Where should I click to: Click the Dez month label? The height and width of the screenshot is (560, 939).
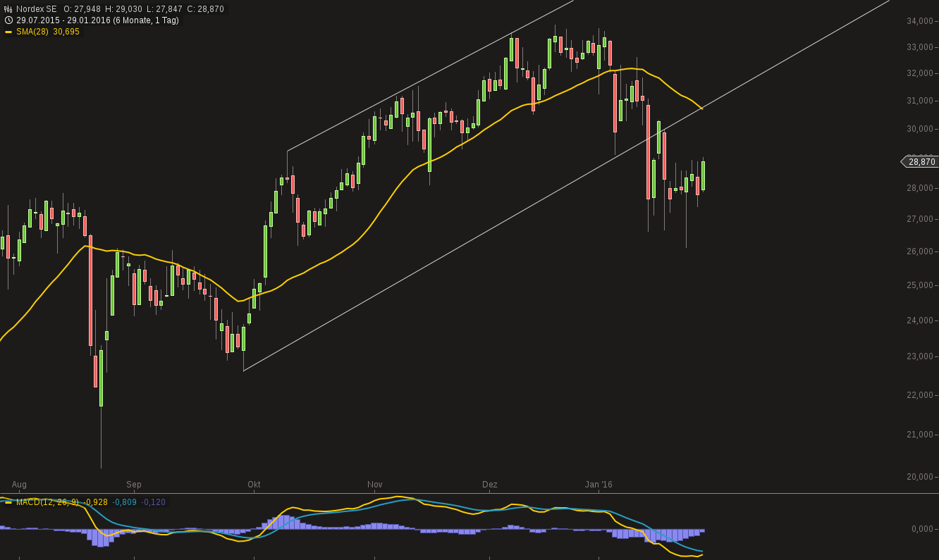point(490,485)
